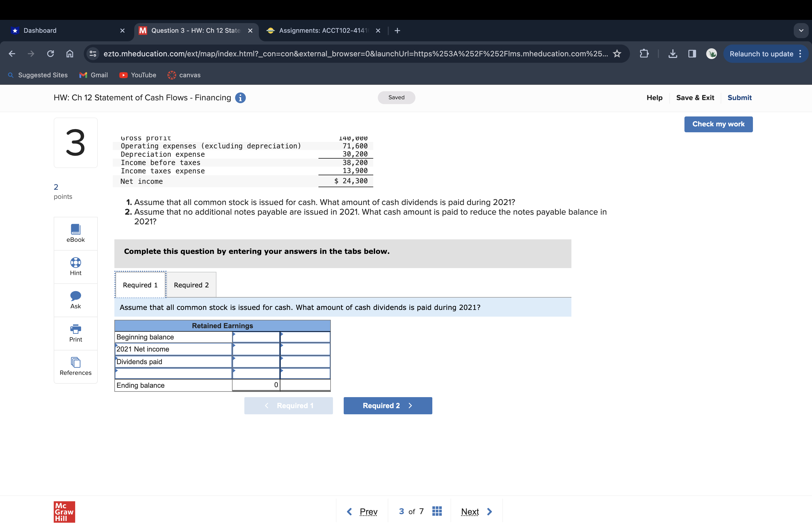The height and width of the screenshot is (527, 812).
Task: Click the Submit link
Action: [739, 98]
